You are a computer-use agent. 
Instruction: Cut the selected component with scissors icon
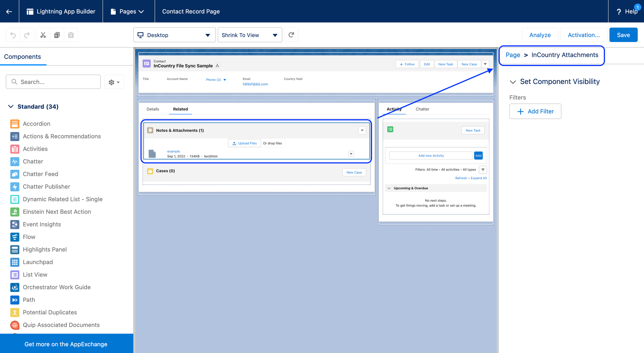coord(43,35)
